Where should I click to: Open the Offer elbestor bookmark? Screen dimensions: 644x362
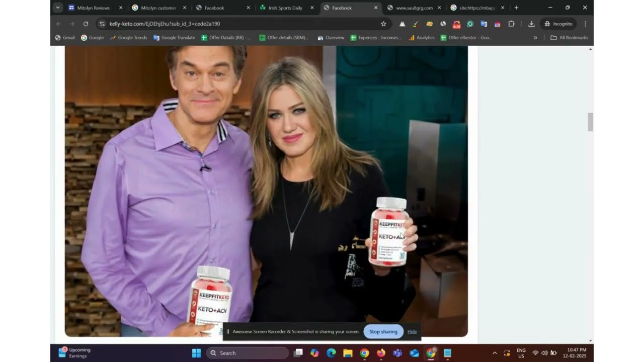click(x=466, y=38)
